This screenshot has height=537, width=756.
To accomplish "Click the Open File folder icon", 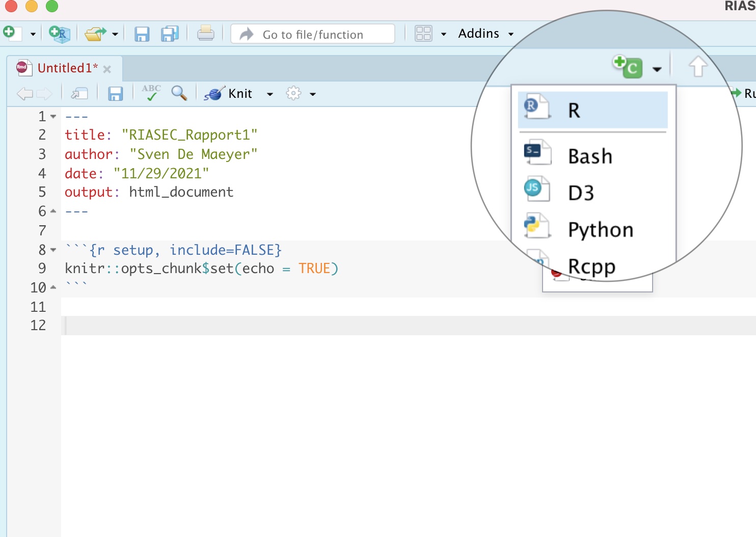I will [95, 34].
